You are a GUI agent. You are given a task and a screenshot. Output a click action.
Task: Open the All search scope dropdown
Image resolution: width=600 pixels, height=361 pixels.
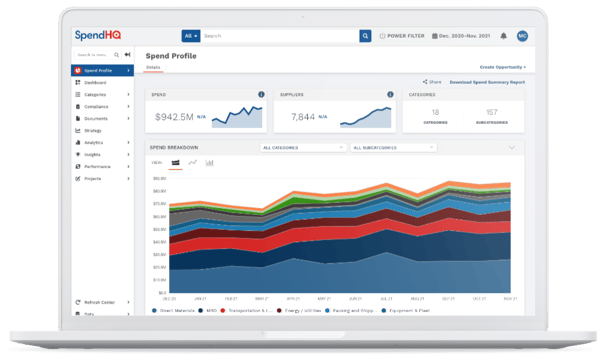191,36
